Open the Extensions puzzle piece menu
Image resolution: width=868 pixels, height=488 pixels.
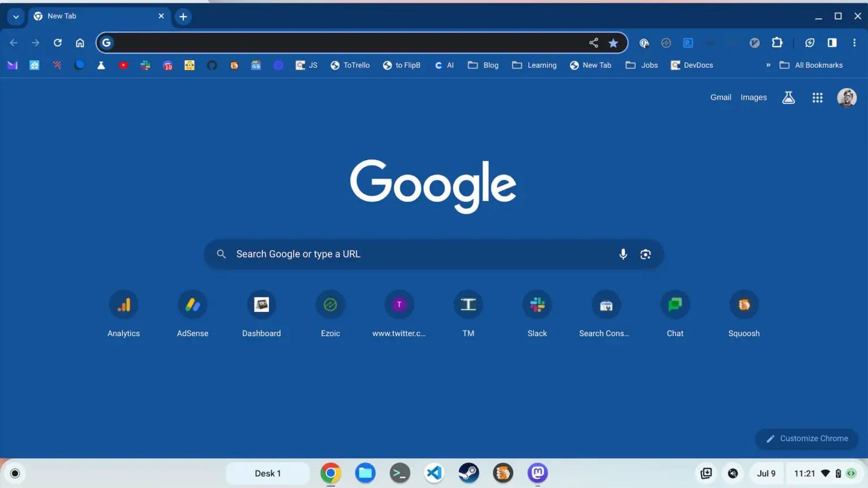pos(777,42)
